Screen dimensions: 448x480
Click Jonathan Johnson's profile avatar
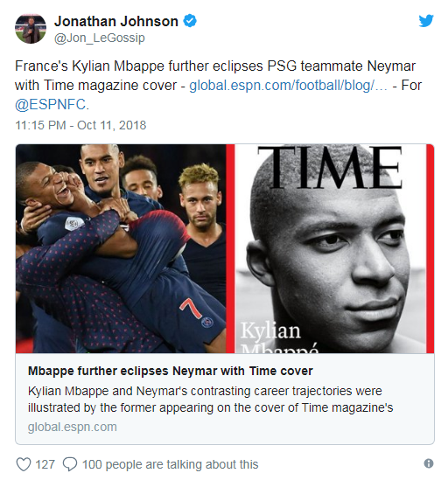31,29
